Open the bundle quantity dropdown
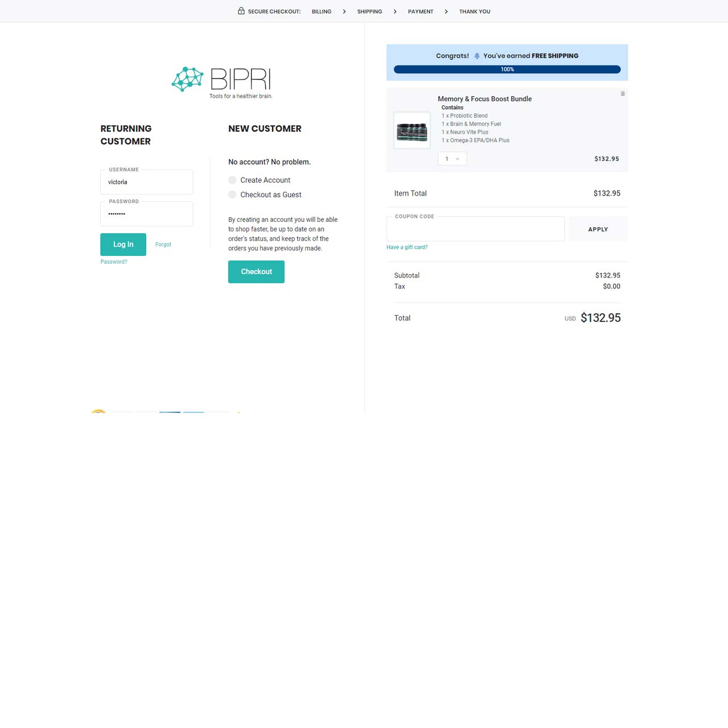728x728 pixels. point(453,159)
